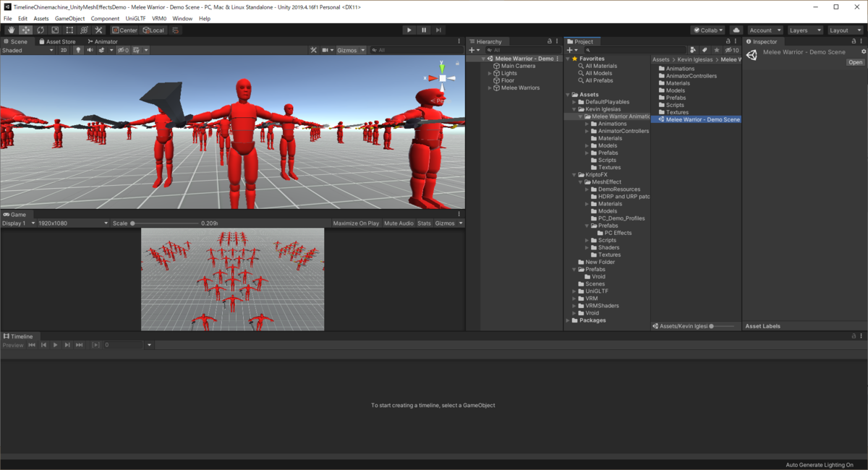Image resolution: width=868 pixels, height=470 pixels.
Task: Toggle pivot mode Center button
Action: click(124, 30)
